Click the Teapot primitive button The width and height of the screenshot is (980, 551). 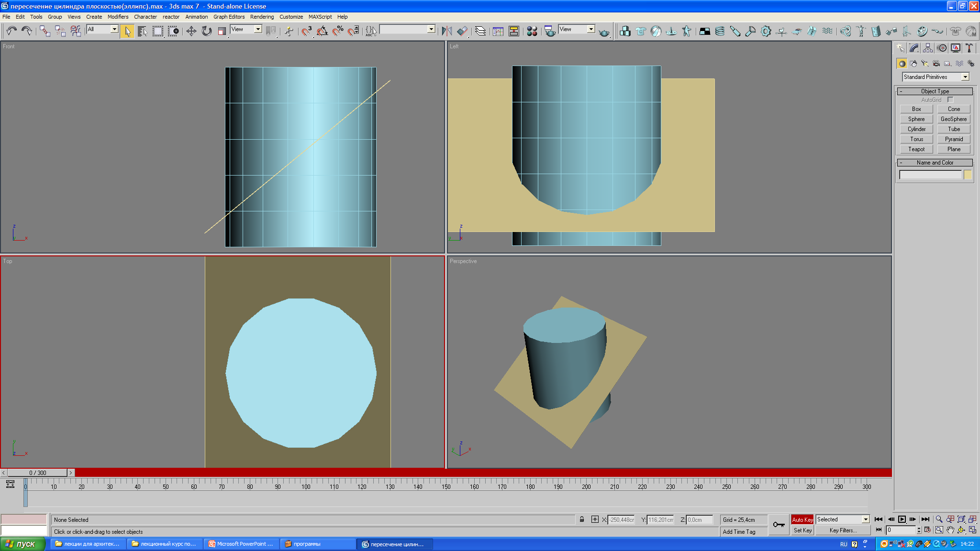point(916,149)
